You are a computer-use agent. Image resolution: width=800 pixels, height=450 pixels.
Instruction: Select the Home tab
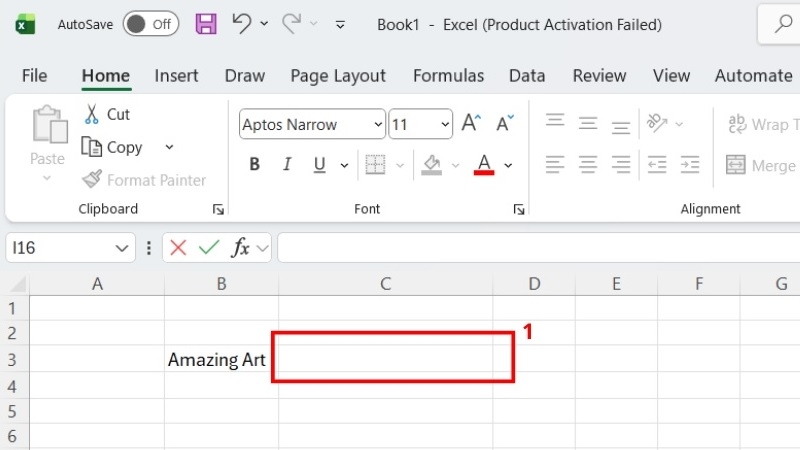[x=106, y=76]
